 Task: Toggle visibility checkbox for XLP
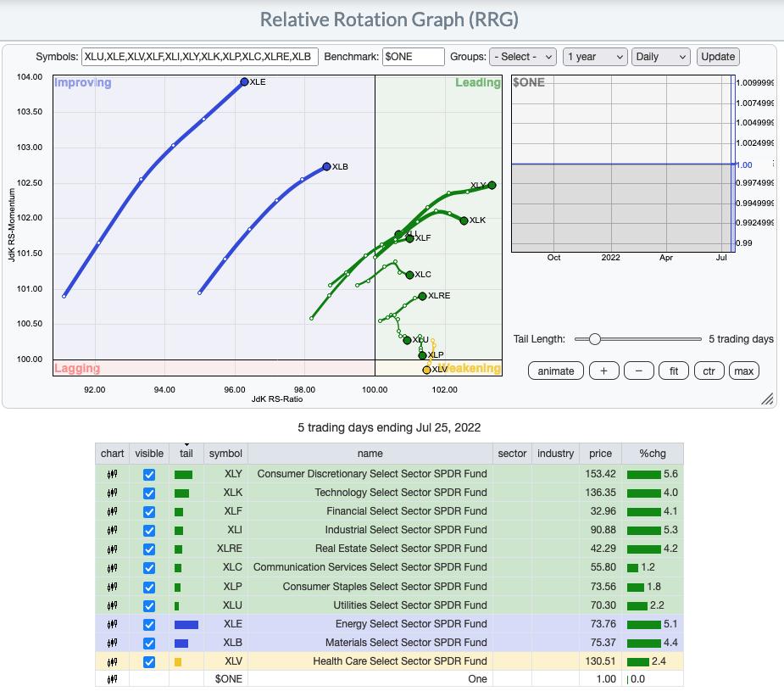coord(149,587)
